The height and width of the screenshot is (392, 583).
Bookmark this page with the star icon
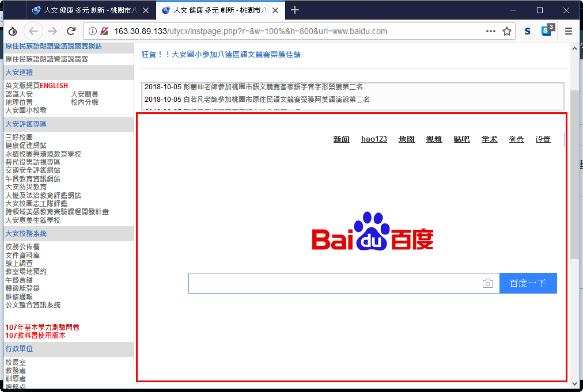[507, 31]
